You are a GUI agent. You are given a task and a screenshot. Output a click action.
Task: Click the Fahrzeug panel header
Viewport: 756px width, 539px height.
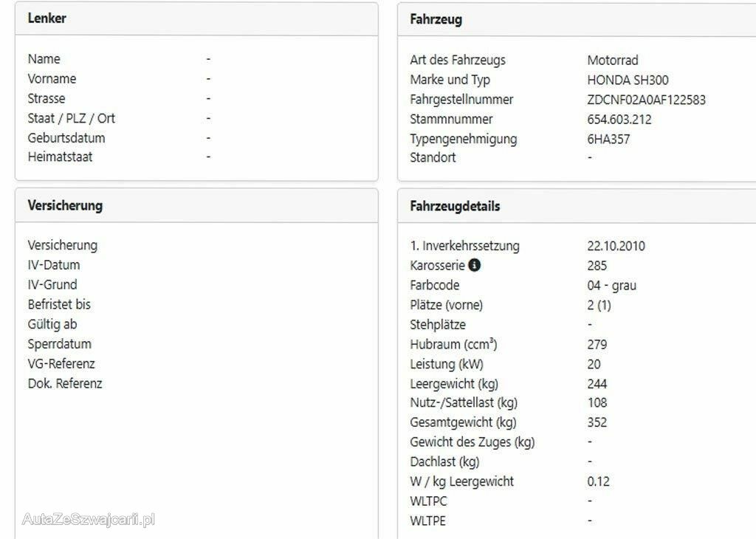436,20
